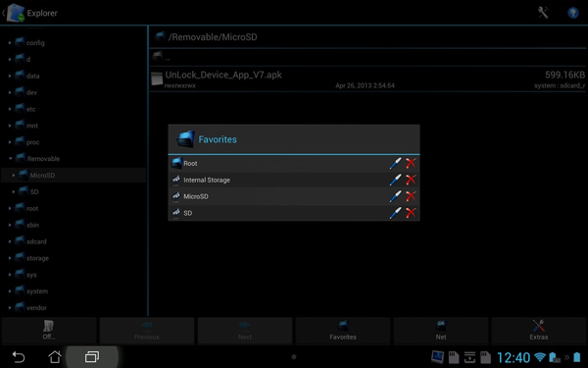Remove Internal Storage favorite with red X
Image resolution: width=588 pixels, height=368 pixels.
(x=411, y=180)
